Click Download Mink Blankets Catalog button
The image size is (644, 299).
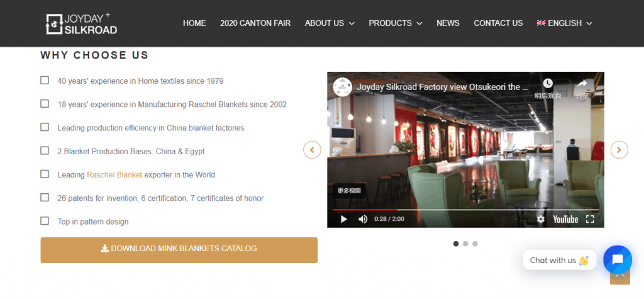179,250
